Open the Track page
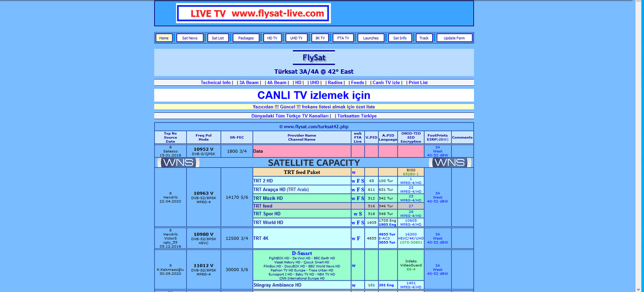The width and height of the screenshot is (644, 292). (424, 38)
